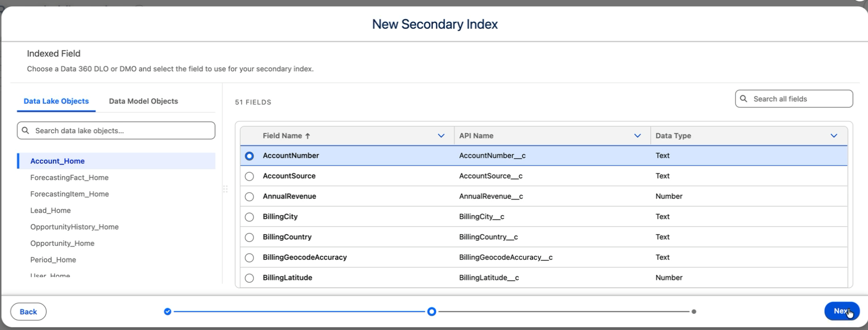Sort by the Field Name column header
The image size is (868, 330).
[x=286, y=135]
